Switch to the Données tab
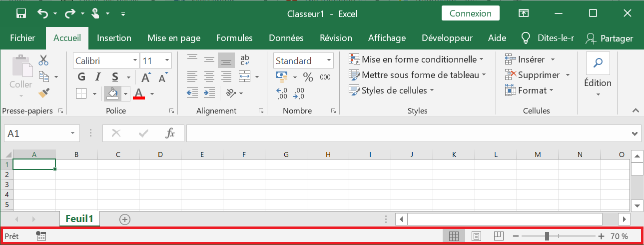The height and width of the screenshot is (245, 644). click(286, 38)
